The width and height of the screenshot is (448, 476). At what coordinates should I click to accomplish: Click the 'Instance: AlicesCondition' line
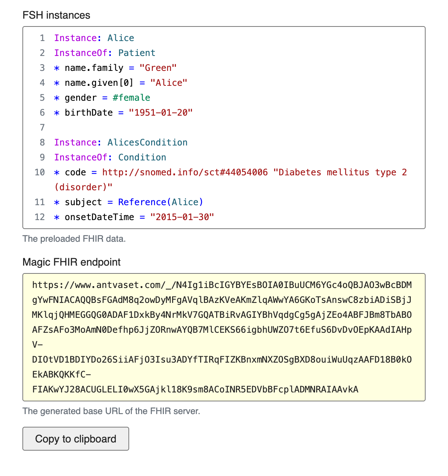121,143
